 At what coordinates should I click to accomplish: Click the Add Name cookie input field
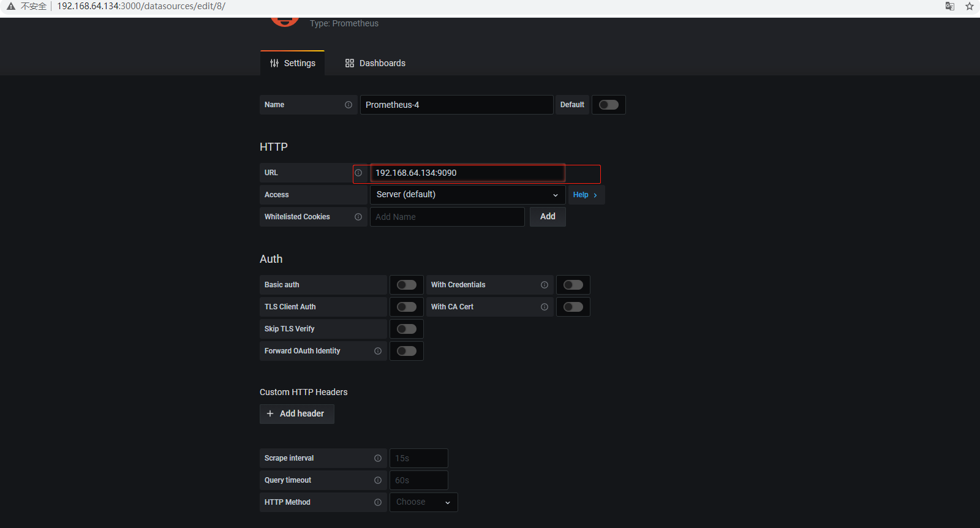pyautogui.click(x=447, y=217)
